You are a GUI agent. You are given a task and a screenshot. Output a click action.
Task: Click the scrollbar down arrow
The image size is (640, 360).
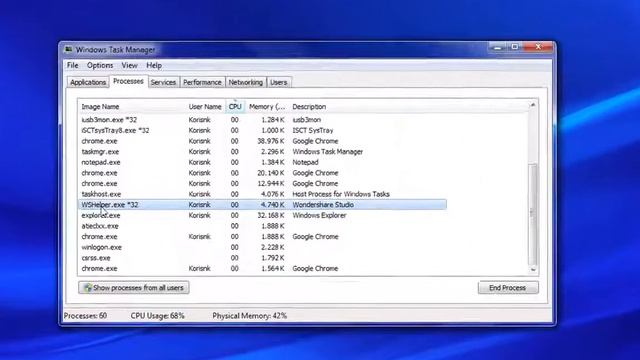533,270
